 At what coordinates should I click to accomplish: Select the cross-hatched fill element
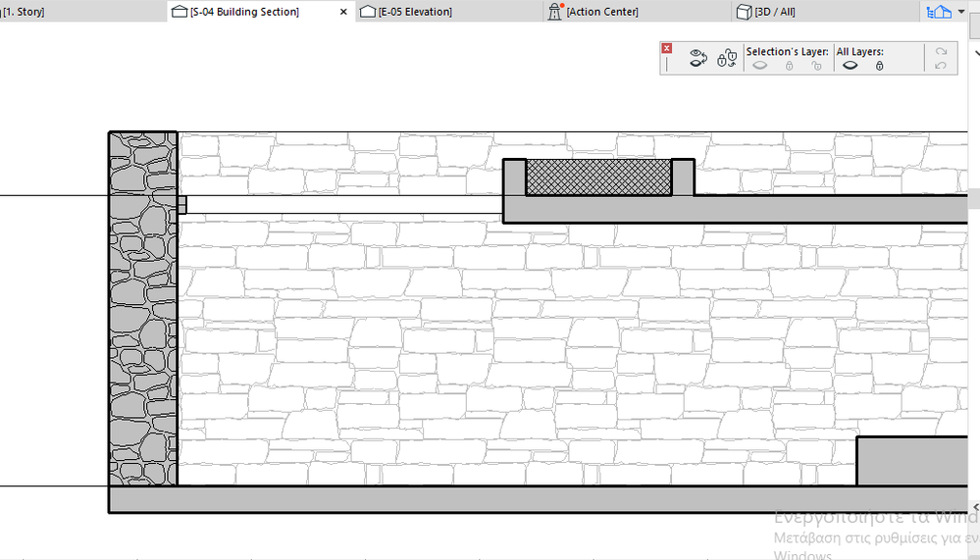(598, 177)
